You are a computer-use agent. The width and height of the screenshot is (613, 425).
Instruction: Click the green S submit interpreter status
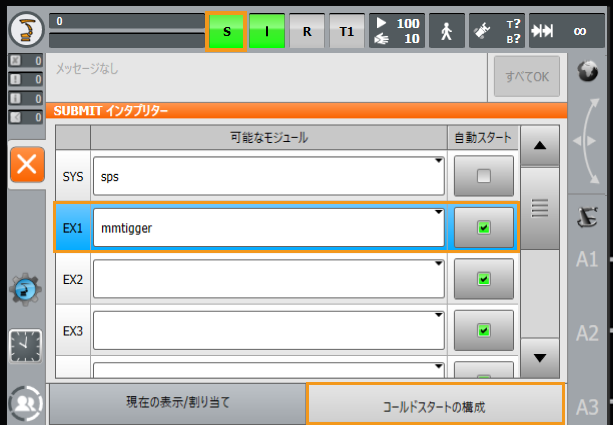point(226,31)
